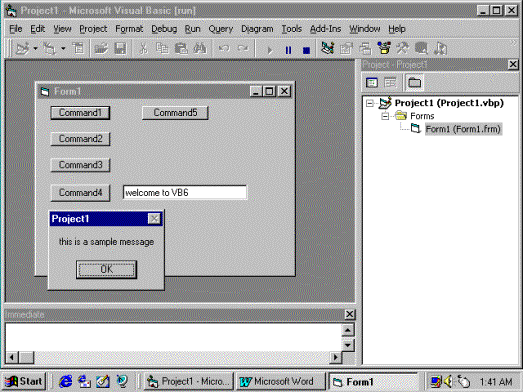523x392 pixels.
Task: Collapse the Project1 (Project1.vbp) tree node
Action: [370, 103]
